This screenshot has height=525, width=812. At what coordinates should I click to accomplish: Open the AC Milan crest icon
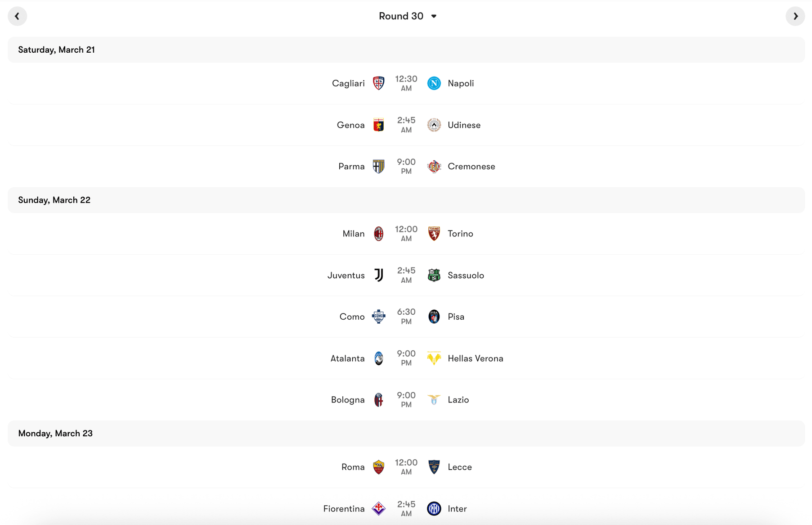click(379, 233)
